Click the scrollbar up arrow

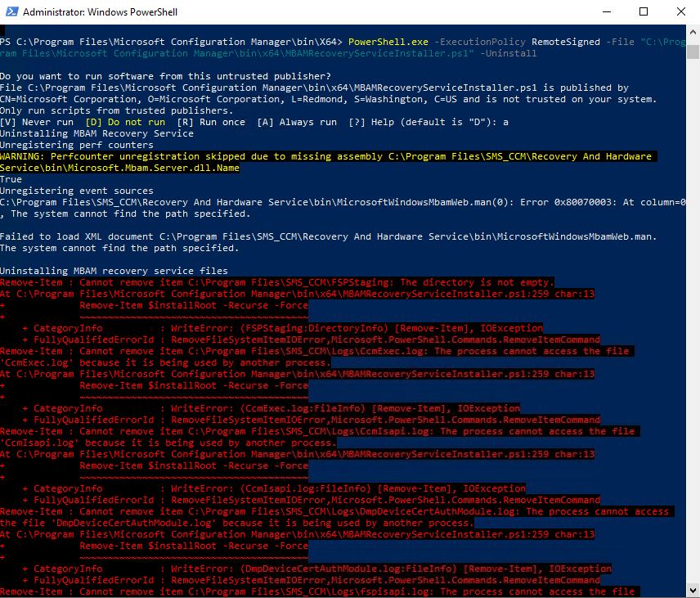[x=693, y=32]
